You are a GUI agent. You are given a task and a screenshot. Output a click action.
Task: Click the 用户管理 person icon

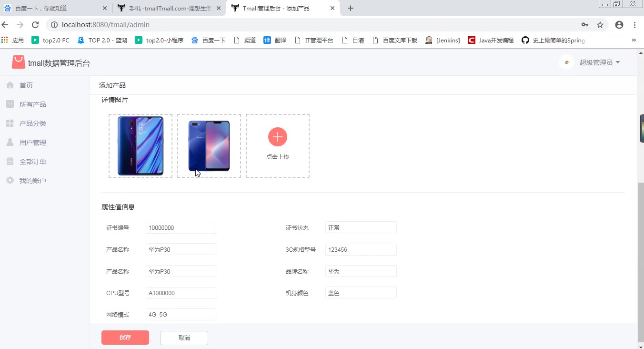[x=10, y=142]
